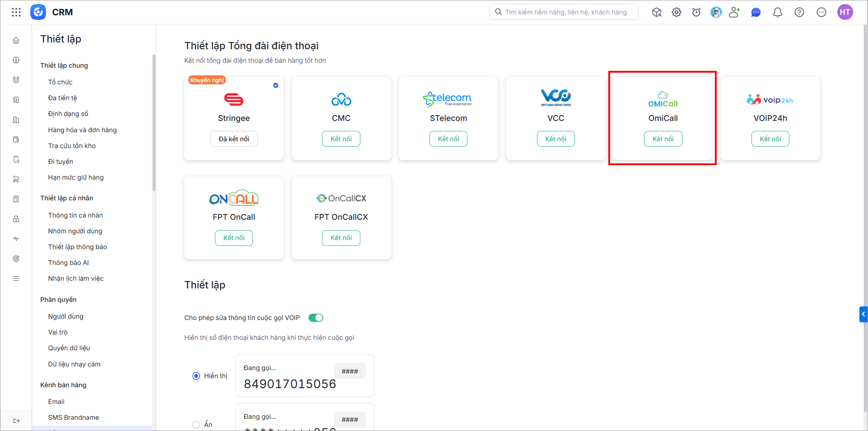Click Kết nối for FPT OnCallCX
Image resolution: width=868 pixels, height=431 pixels.
[x=341, y=238]
